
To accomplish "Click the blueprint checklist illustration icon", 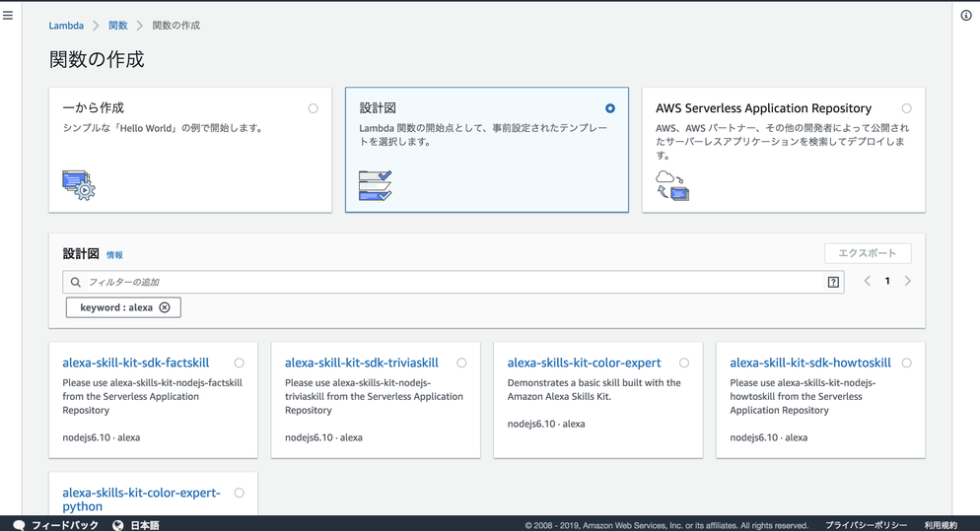I will click(375, 185).
